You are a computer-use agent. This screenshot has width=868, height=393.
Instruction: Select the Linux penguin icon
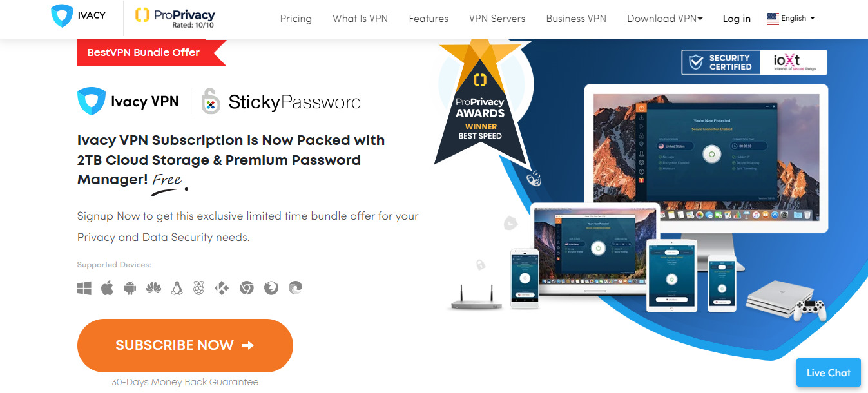tap(177, 288)
